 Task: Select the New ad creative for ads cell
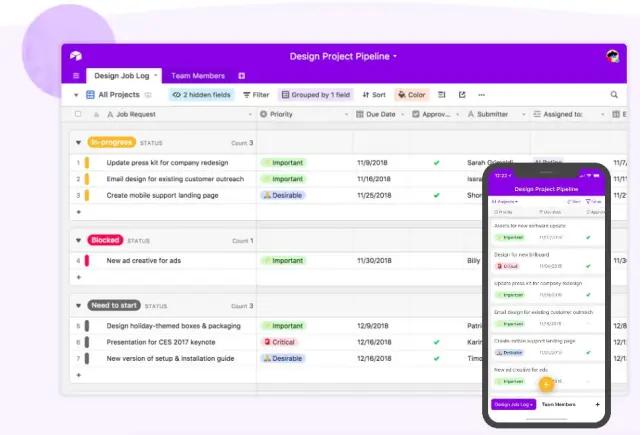[x=144, y=261]
